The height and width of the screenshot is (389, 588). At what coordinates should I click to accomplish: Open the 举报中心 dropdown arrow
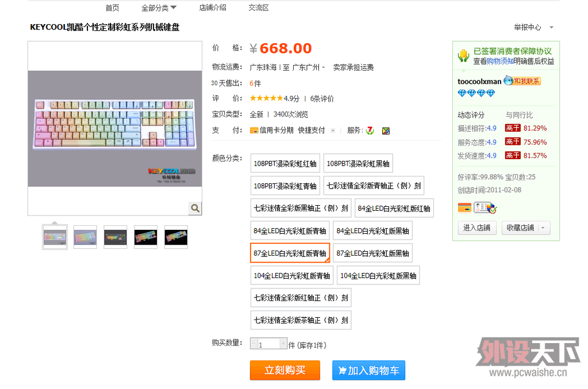pyautogui.click(x=551, y=28)
